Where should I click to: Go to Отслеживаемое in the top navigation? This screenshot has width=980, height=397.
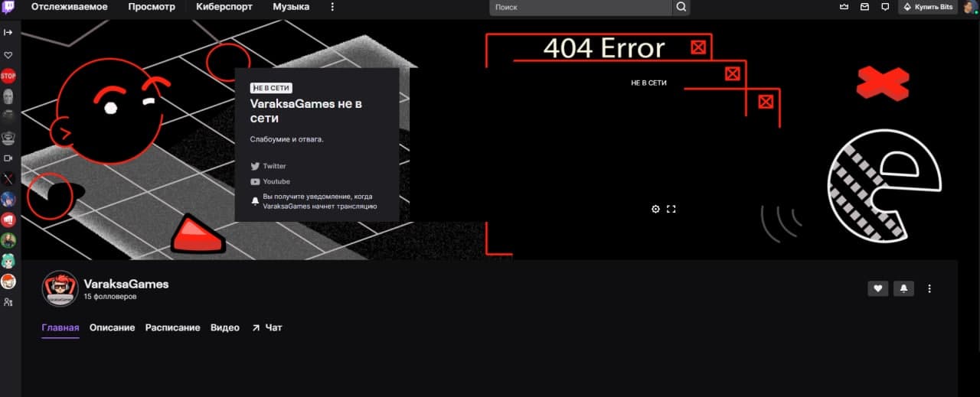[69, 7]
